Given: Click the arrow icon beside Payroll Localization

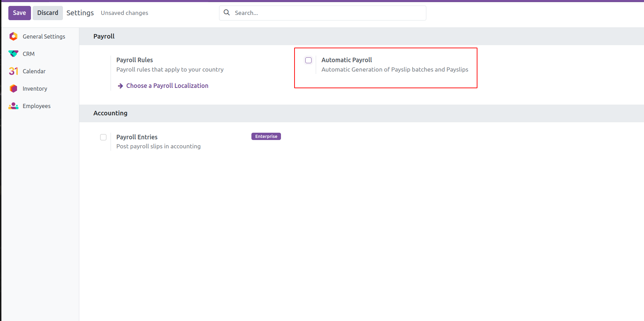Looking at the screenshot, I should pyautogui.click(x=120, y=86).
